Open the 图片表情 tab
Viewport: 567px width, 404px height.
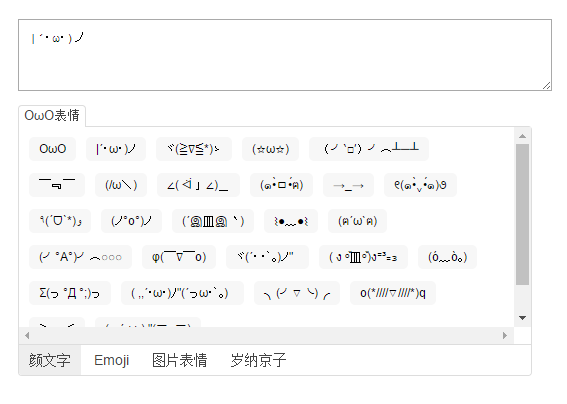(179, 360)
